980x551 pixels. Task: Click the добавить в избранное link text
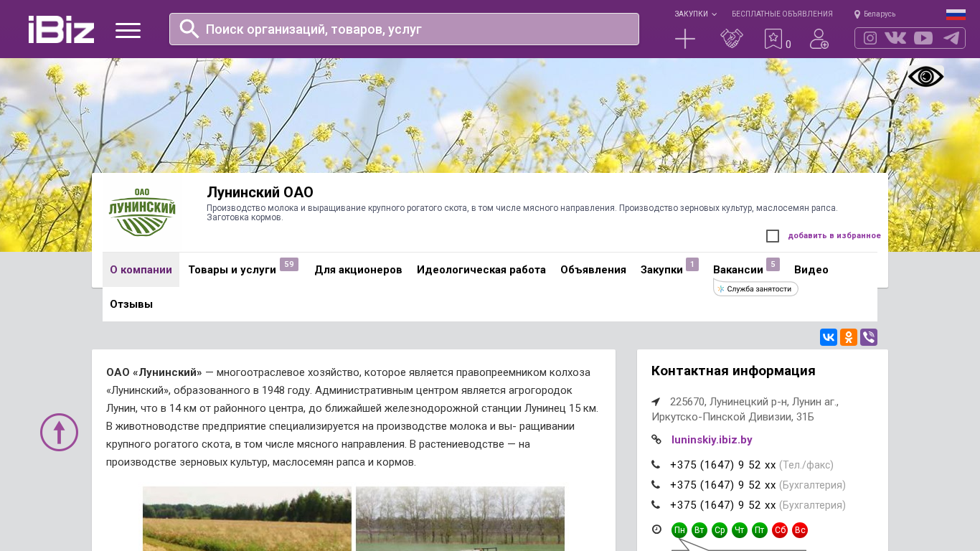pyautogui.click(x=834, y=235)
